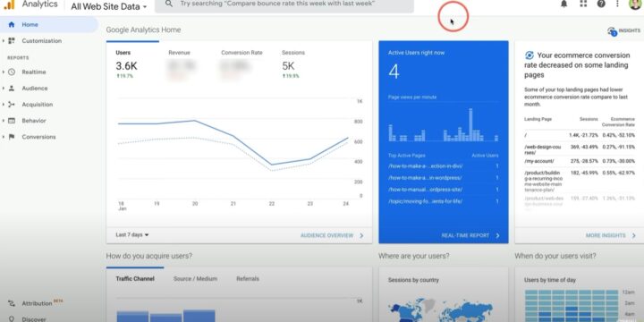Viewport: 644px width, 322px height.
Task: Click the /product/building-a-recurring-income landing page row
Action: tap(580, 182)
